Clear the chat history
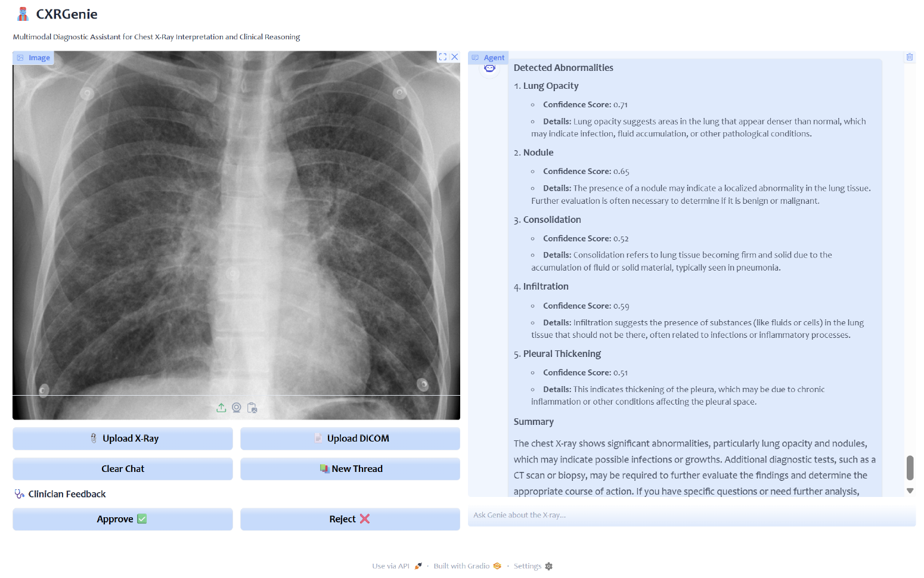This screenshot has height=578, width=924. click(123, 469)
